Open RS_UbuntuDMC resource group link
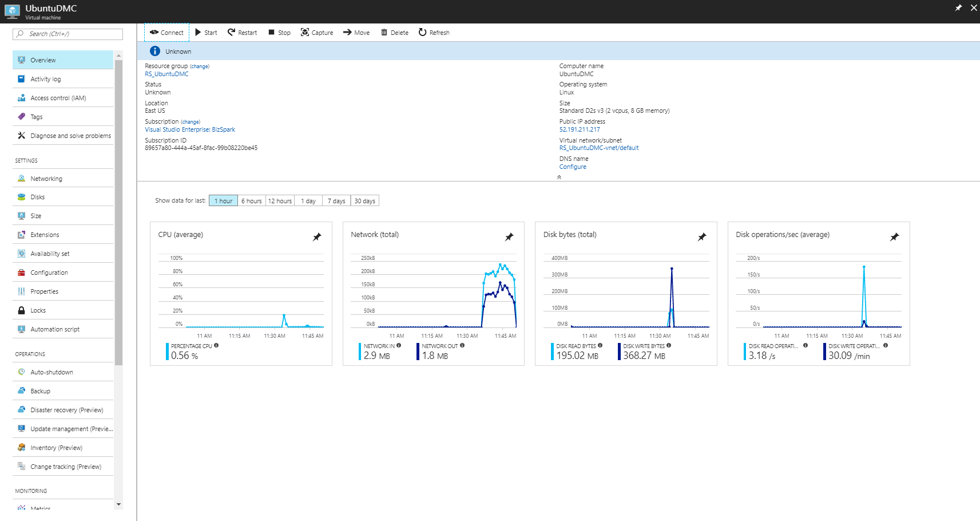Screen dimensions: 980x521 pyautogui.click(x=166, y=74)
